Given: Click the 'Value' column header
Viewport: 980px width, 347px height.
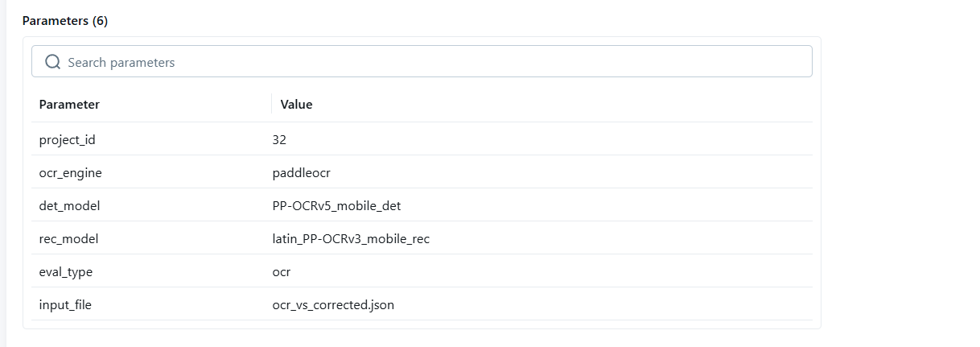Looking at the screenshot, I should click(296, 104).
